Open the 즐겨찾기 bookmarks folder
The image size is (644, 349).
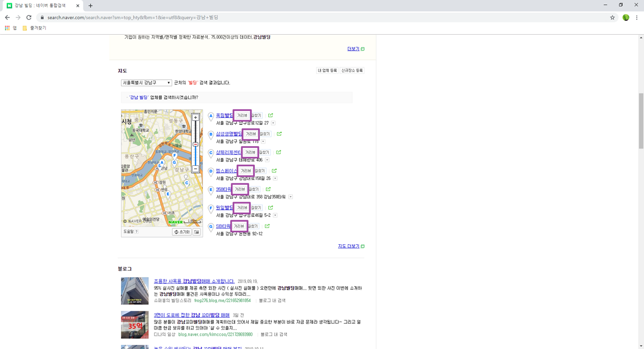coord(34,28)
